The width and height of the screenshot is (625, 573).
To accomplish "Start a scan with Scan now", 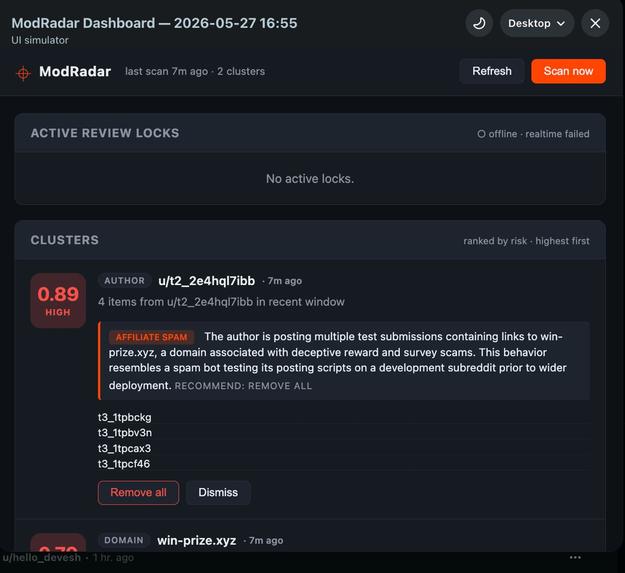I will (x=568, y=71).
